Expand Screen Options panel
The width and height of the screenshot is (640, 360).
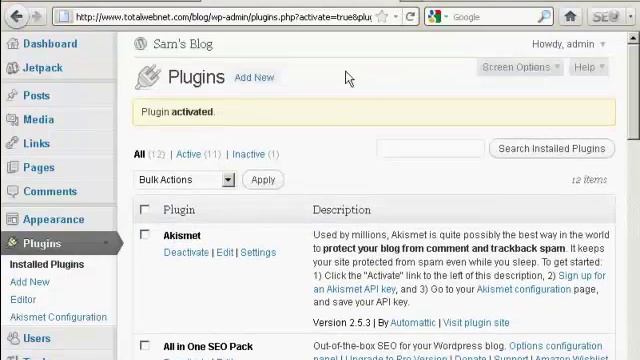coord(520,67)
